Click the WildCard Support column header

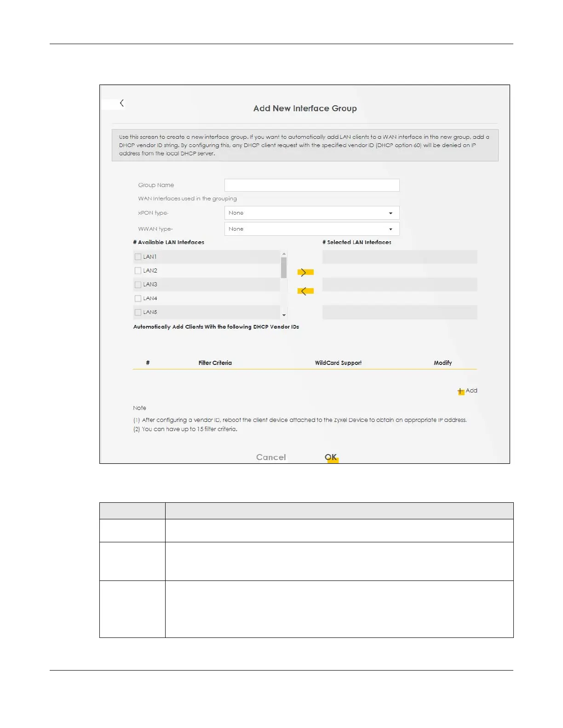click(338, 363)
